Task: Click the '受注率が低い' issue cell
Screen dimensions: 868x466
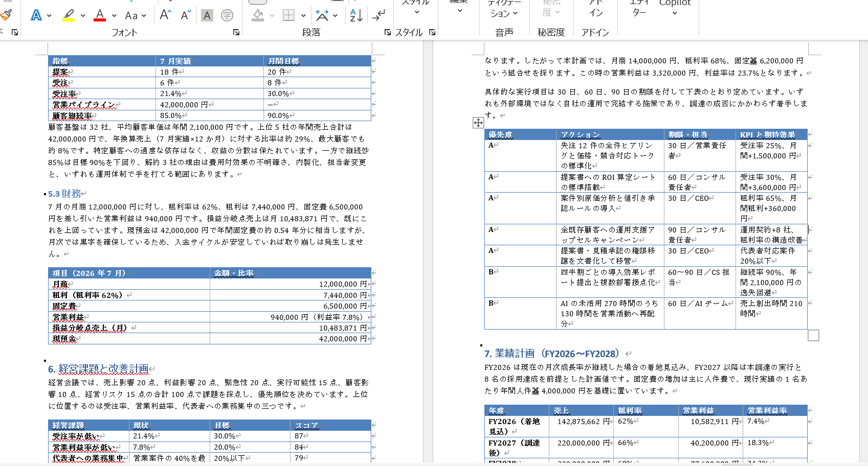Action: [x=88, y=436]
